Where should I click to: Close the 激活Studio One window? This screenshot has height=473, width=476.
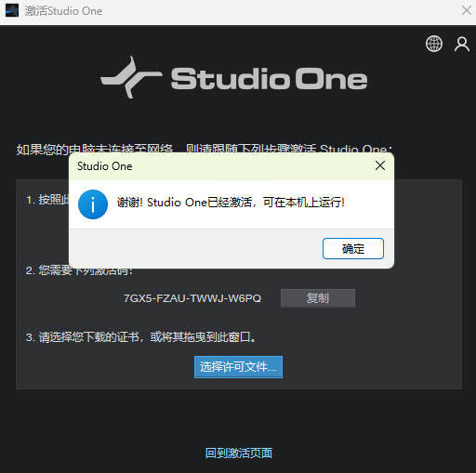[467, 10]
